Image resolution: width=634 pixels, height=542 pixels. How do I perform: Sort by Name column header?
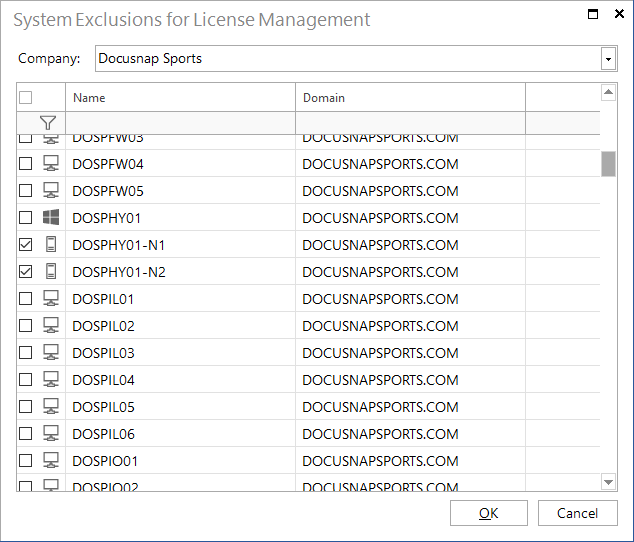pos(180,97)
